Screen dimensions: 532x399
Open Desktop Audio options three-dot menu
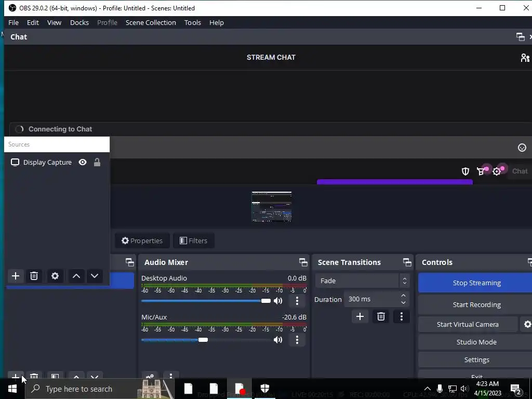coord(297,301)
